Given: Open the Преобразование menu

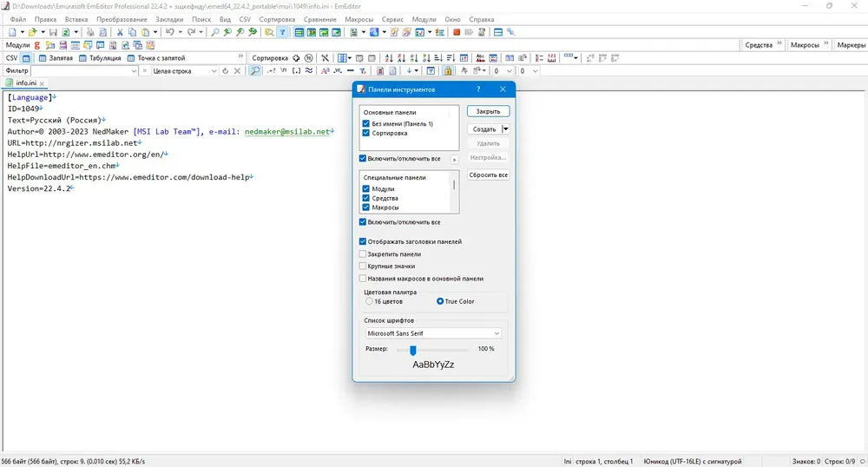Looking at the screenshot, I should click(x=122, y=19).
